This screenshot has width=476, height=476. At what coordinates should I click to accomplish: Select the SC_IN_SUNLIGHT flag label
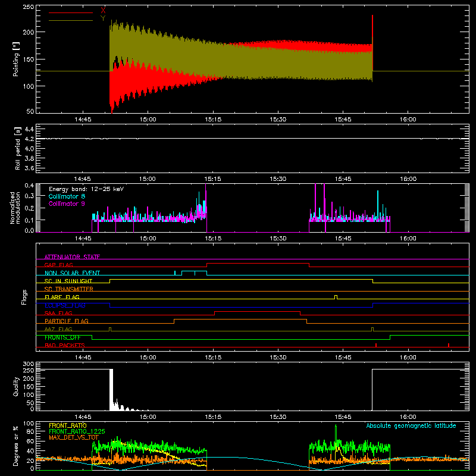click(68, 281)
